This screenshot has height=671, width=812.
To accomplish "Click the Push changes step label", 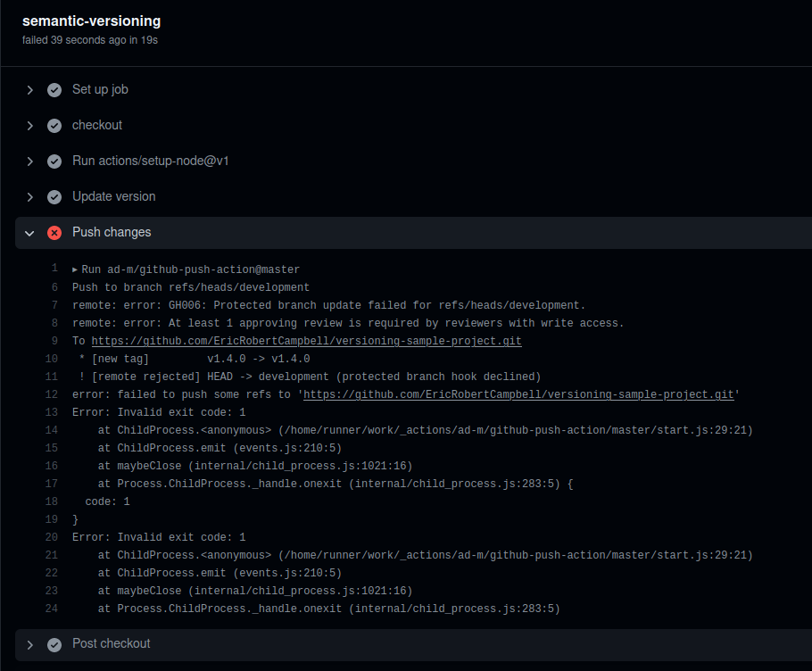I will pos(112,233).
